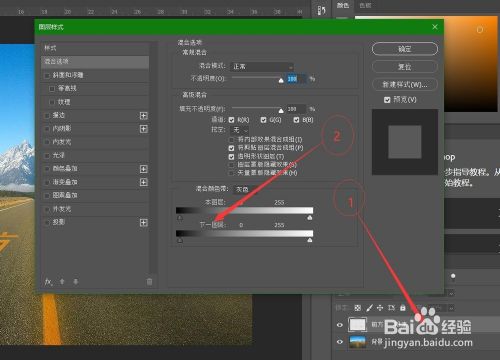Click 不透明度 slider handle
This screenshot has height=360, width=500.
point(281,80)
